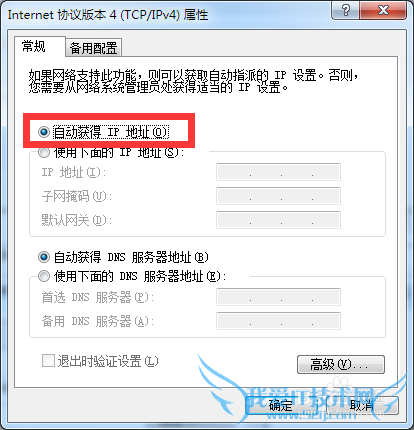Click the 子网掩码 label text
The image size is (414, 430).
click(77, 196)
